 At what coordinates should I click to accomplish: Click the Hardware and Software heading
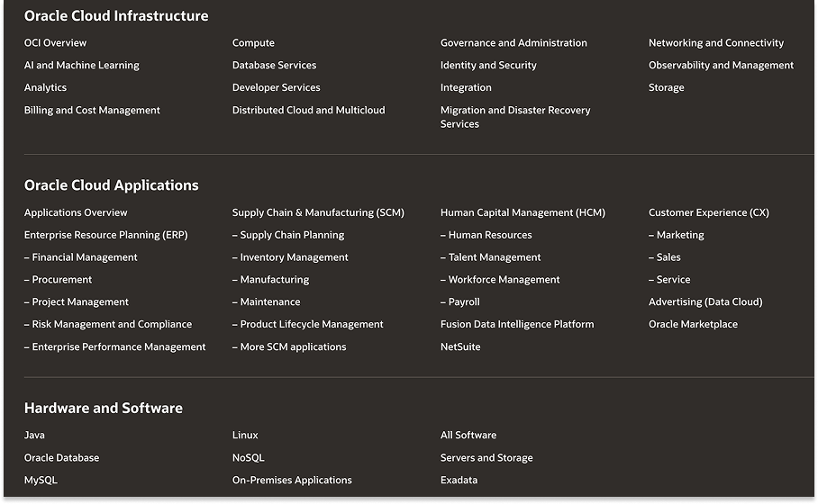click(104, 408)
